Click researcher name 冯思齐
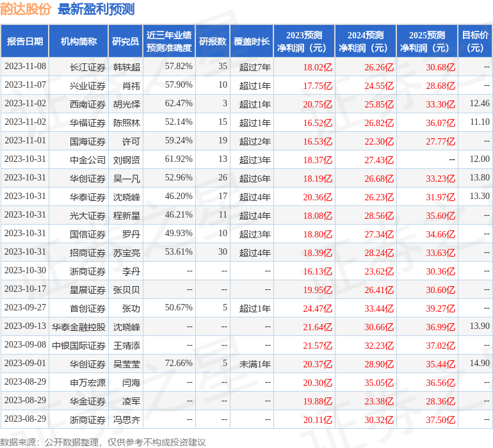Screen dimensions: 493x448 pyautogui.click(x=126, y=419)
